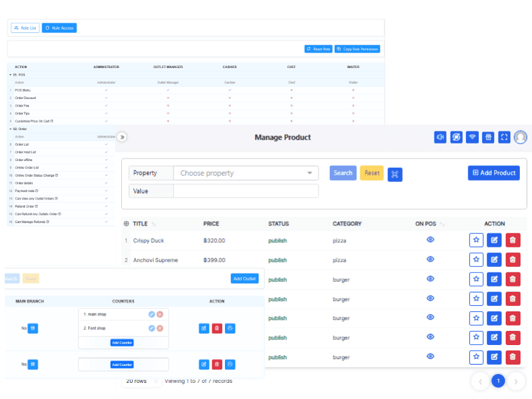This screenshot has height=399, width=532.
Task: Toggle POS Menu permission for Cashier
Action: [x=230, y=90]
